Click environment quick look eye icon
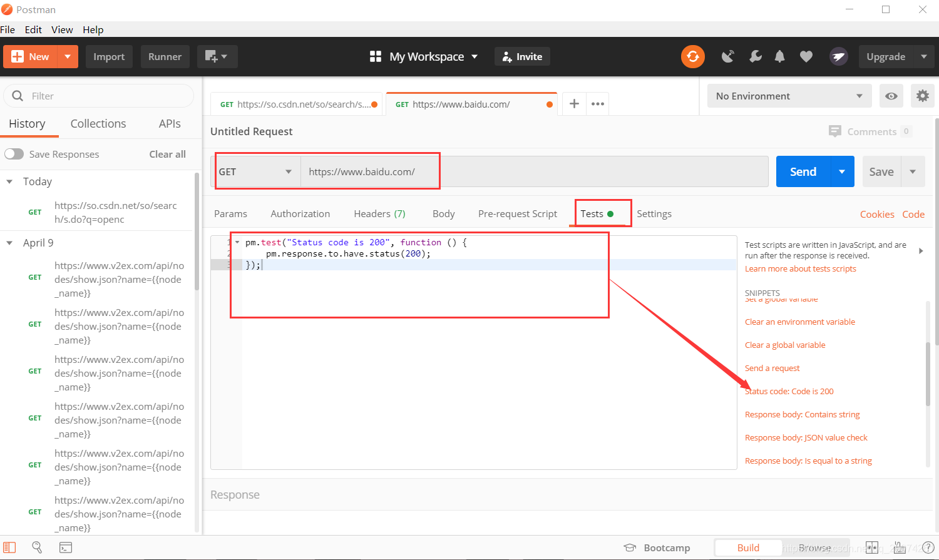The image size is (939, 560). [x=891, y=96]
